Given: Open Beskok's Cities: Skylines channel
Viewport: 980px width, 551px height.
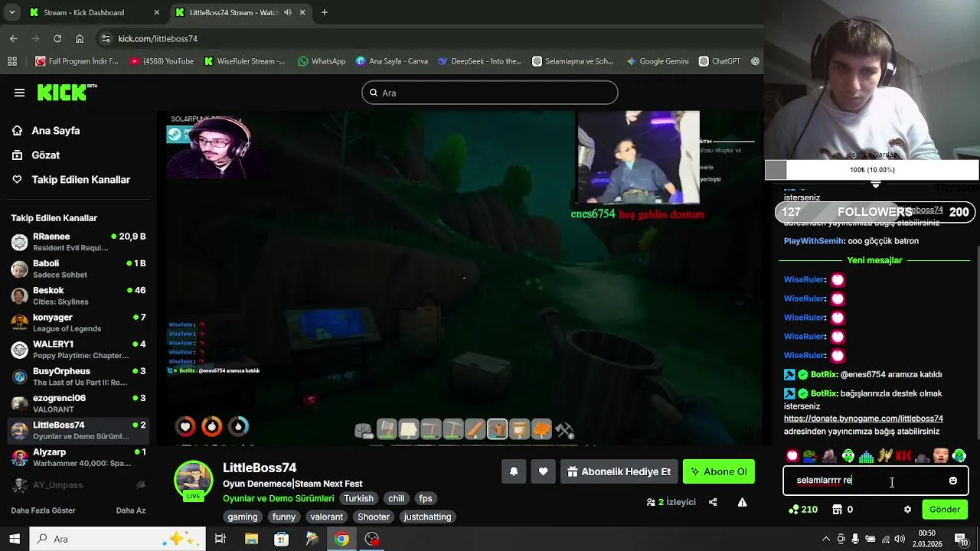Looking at the screenshot, I should pos(79,295).
